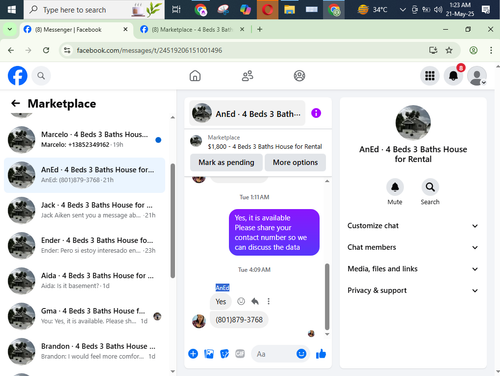Open the Facebook logo home link
Screen dimensions: 500x376
[17, 76]
